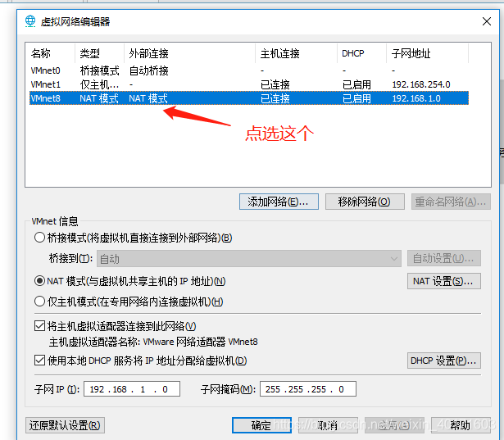504x440 pixels.
Task: Click 自动桥接 cell in VMnet0 row
Action: [x=149, y=70]
